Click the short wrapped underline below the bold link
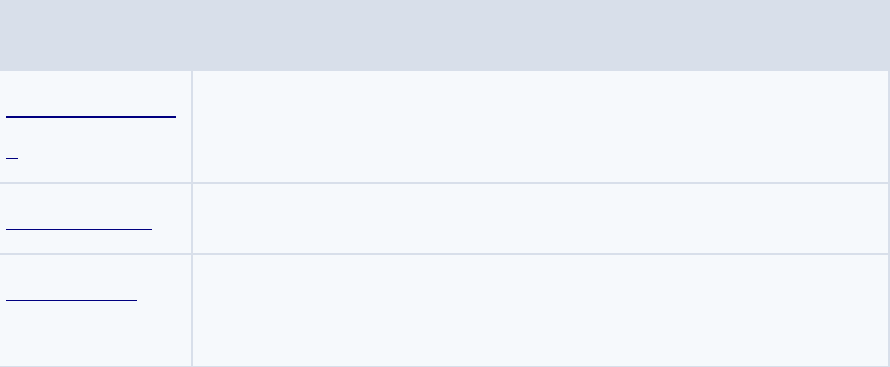This screenshot has height=367, width=890. [12, 158]
